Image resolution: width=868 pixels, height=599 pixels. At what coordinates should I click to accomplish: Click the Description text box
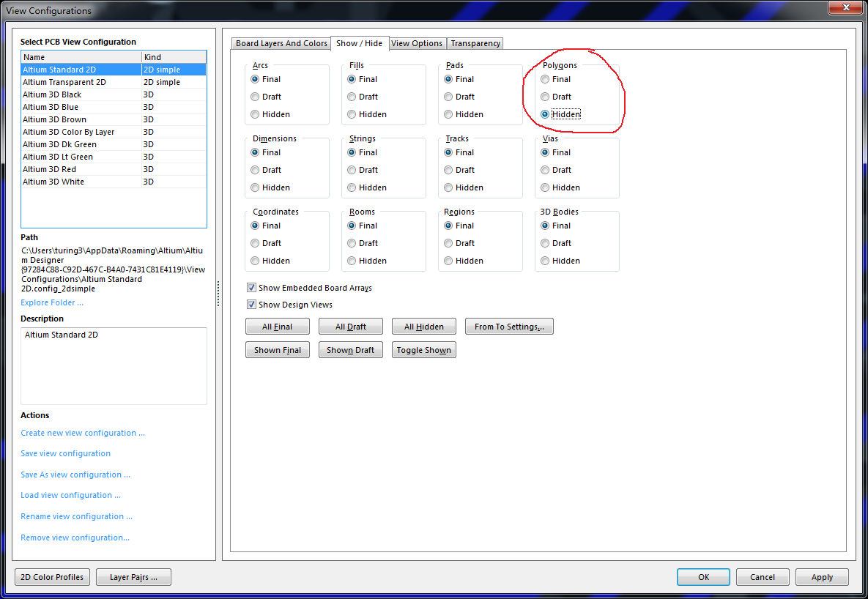click(114, 366)
